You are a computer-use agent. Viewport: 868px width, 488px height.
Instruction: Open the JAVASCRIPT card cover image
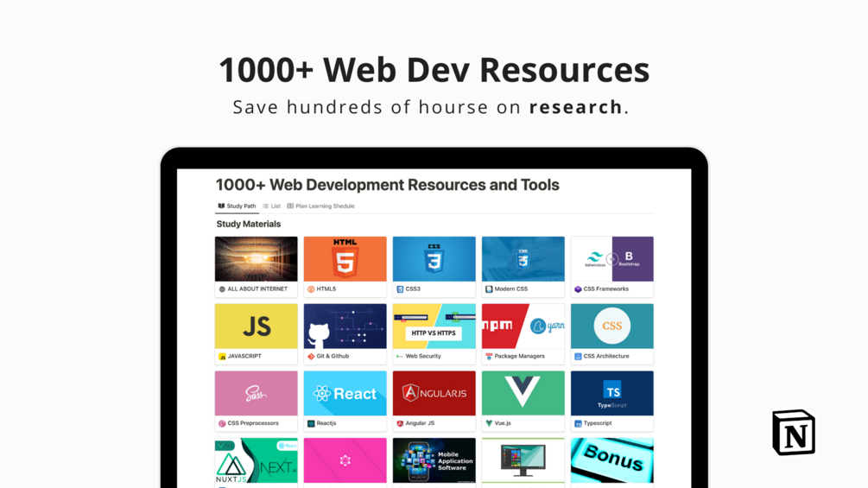pos(257,326)
